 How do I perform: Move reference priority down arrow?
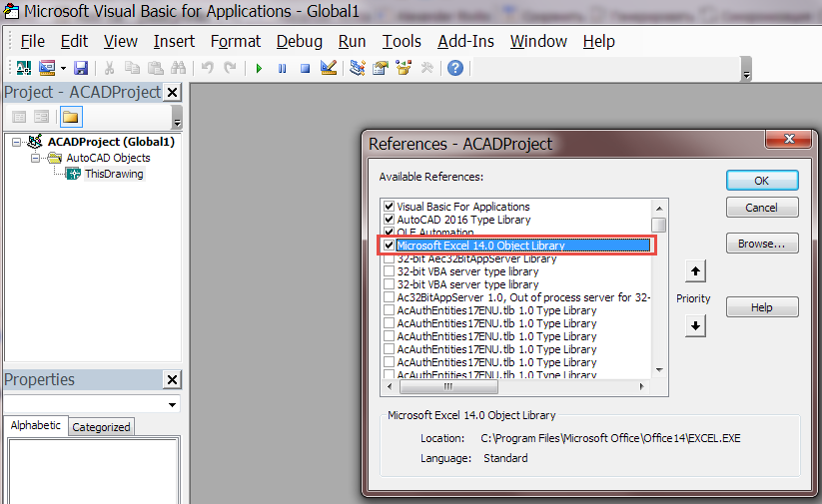coord(696,326)
